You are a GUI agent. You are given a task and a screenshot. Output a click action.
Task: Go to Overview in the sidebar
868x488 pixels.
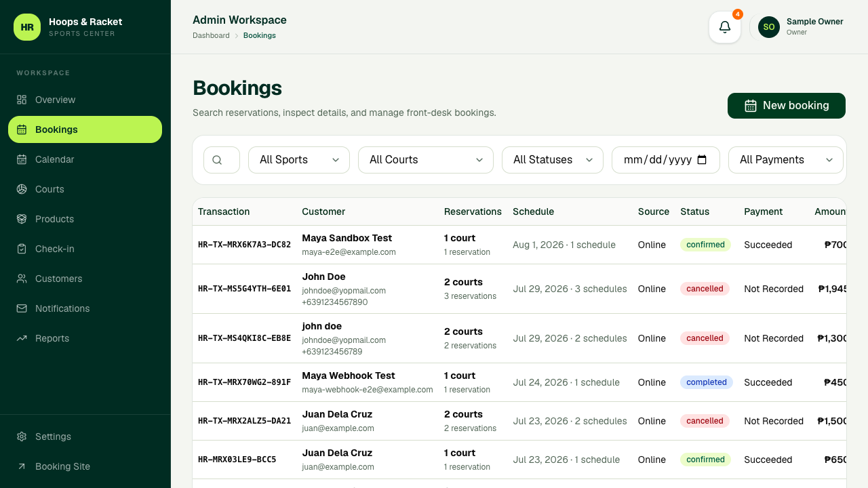[85, 100]
